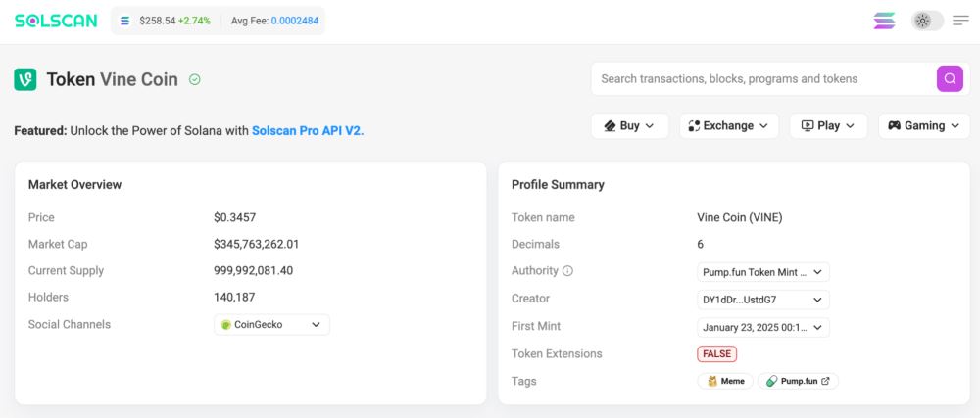Click the purple search magnifier button
980x418 pixels.
[950, 78]
